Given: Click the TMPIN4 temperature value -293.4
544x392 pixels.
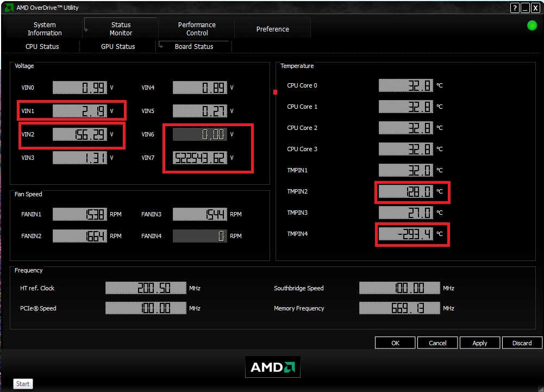Looking at the screenshot, I should pyautogui.click(x=406, y=234).
